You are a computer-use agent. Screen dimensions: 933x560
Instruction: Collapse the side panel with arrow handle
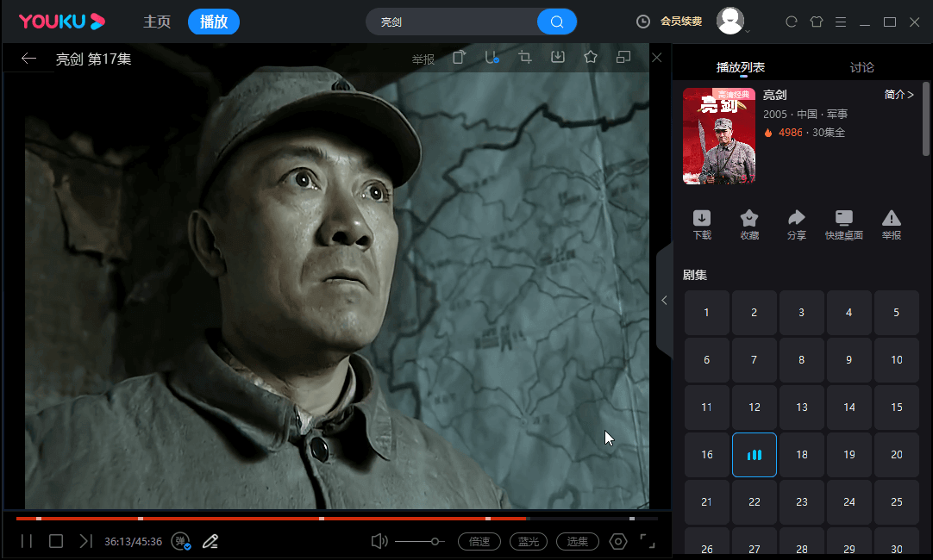(x=664, y=300)
